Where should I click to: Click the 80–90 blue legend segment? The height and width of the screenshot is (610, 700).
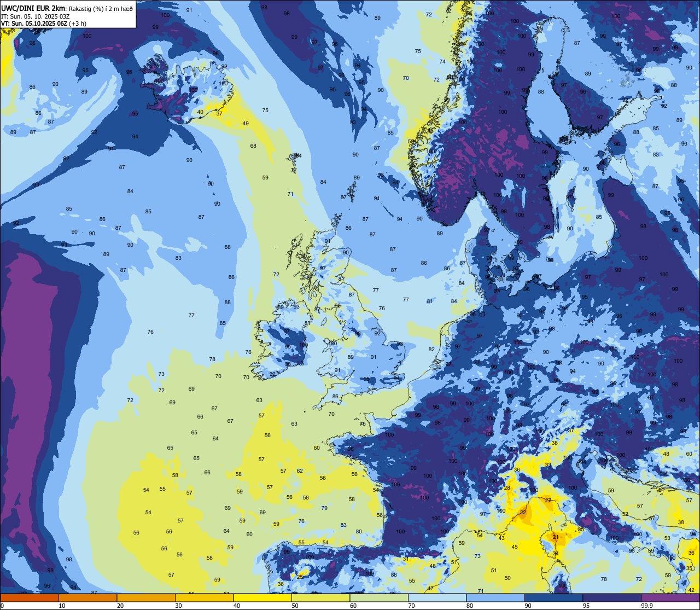pos(495,597)
